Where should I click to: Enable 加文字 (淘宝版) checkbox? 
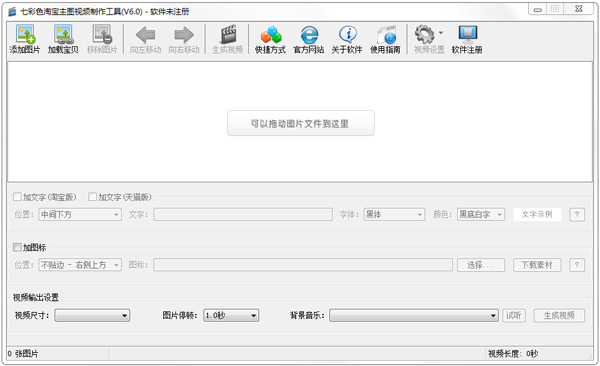[17, 197]
